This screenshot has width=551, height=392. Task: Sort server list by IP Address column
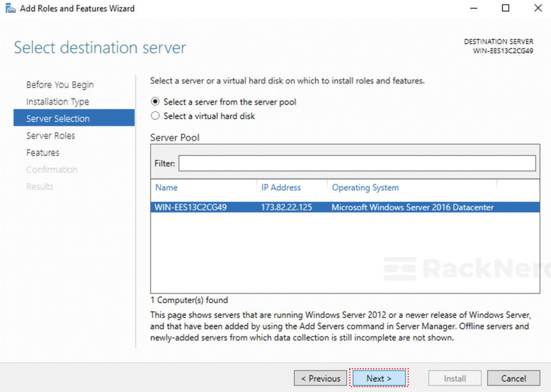[x=281, y=188]
